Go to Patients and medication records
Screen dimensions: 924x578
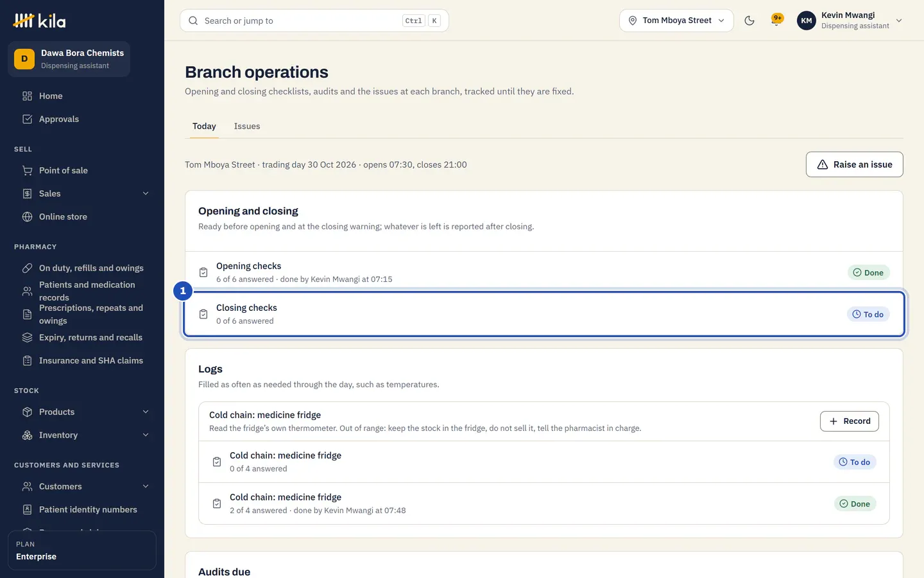coord(82,291)
